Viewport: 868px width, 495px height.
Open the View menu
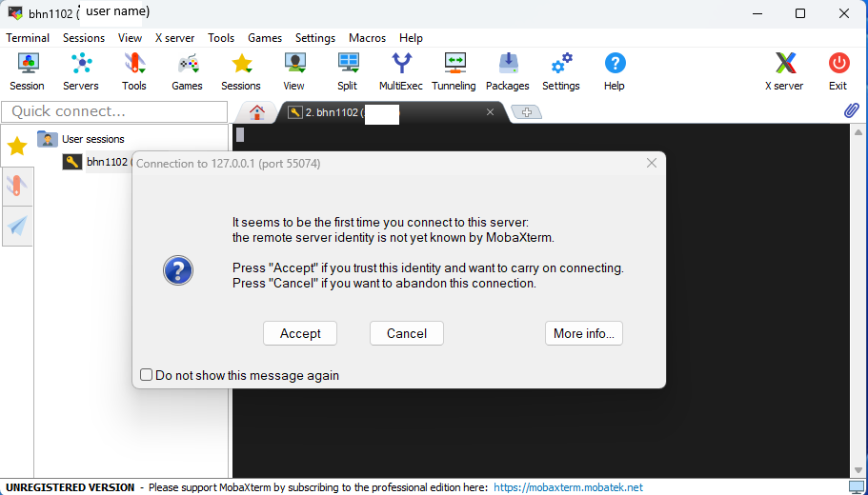(x=131, y=38)
